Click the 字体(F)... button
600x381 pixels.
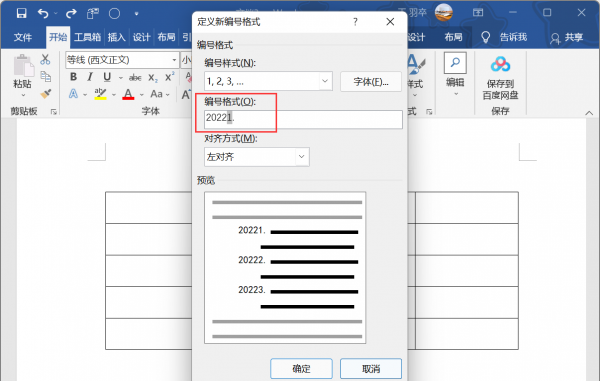click(371, 81)
